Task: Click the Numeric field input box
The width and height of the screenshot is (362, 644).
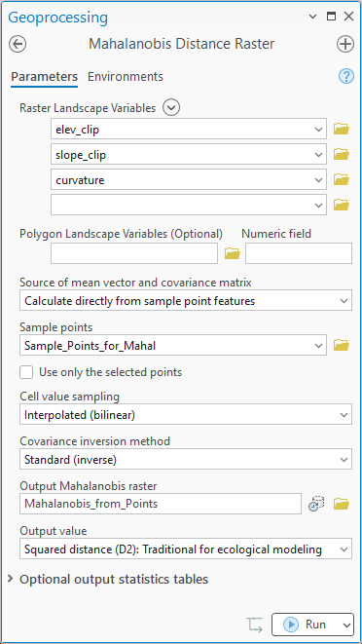Action: (x=299, y=253)
